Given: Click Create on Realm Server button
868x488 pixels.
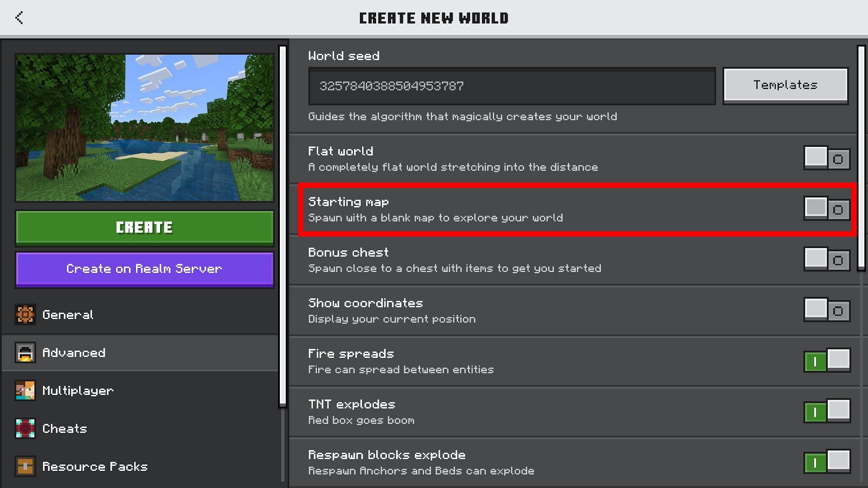Looking at the screenshot, I should click(144, 269).
